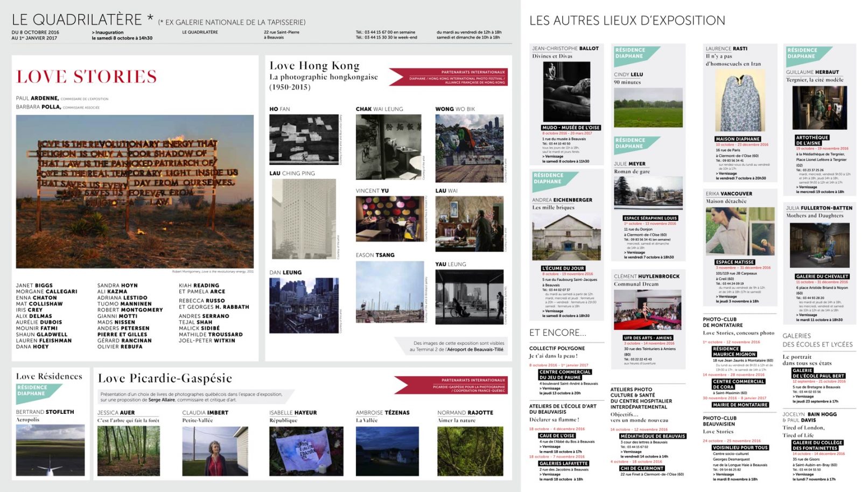Click the Love Hong Kong heading
Viewport: 868px width, 492px height.
(x=314, y=66)
